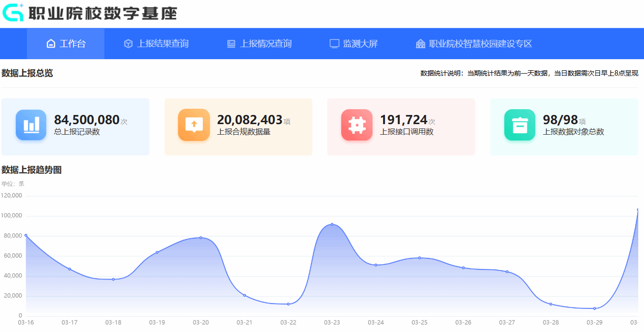This screenshot has height=331, width=644.
Task: Click the 84,500,080 total records number
Action: (87, 120)
